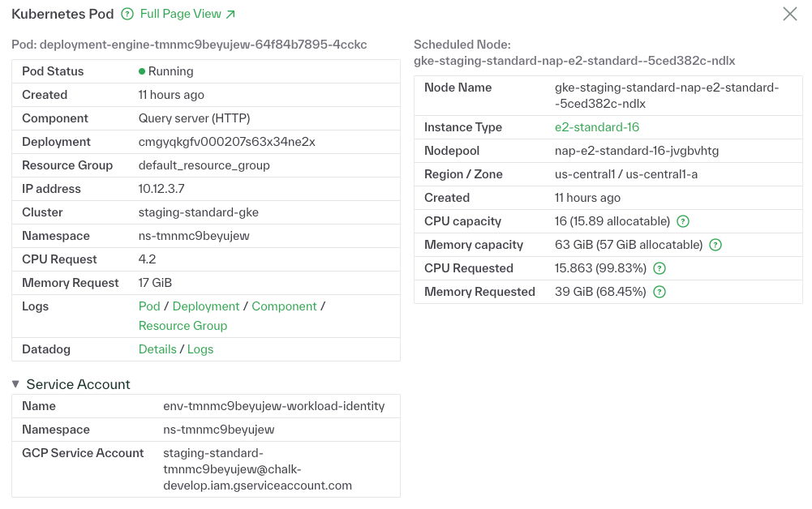This screenshot has width=812, height=509.
Task: Close the Kubernetes Pod panel
Action: [789, 14]
